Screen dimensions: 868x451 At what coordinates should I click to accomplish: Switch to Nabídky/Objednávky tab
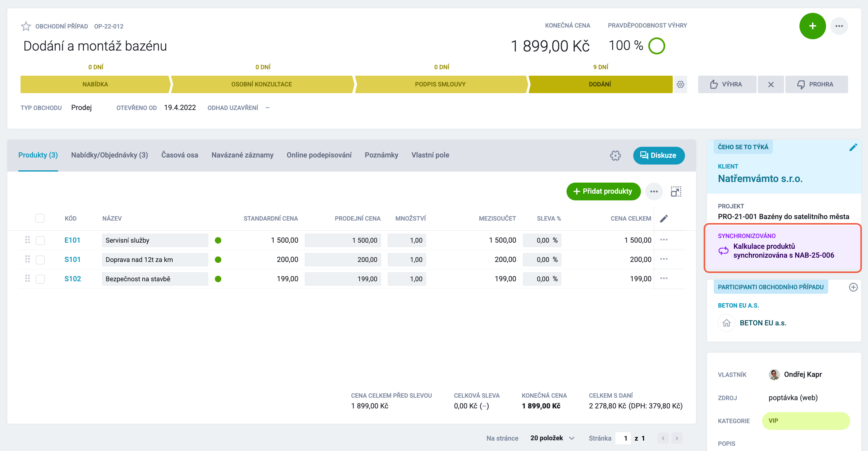[110, 155]
